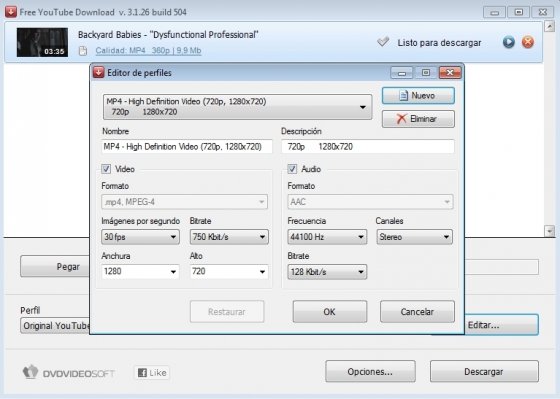Open Opciones... in the main window
Screen dimensions: 560x399
(370, 371)
